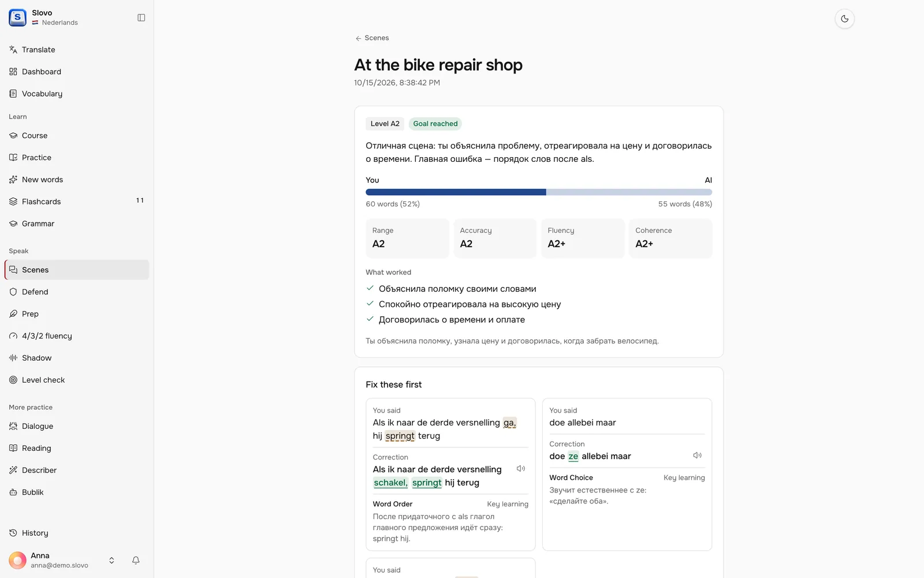Image resolution: width=924 pixels, height=578 pixels.
Task: Click the Defend shield icon
Action: click(13, 292)
